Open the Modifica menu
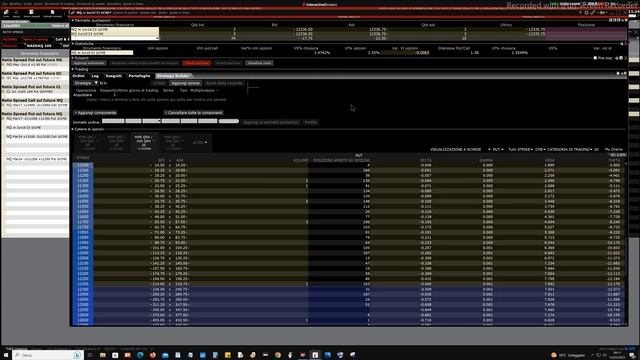This screenshot has width=640, height=360. pos(16,4)
